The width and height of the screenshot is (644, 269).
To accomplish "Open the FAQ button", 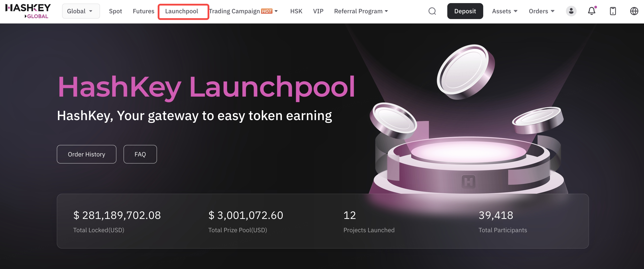I will click(x=140, y=154).
